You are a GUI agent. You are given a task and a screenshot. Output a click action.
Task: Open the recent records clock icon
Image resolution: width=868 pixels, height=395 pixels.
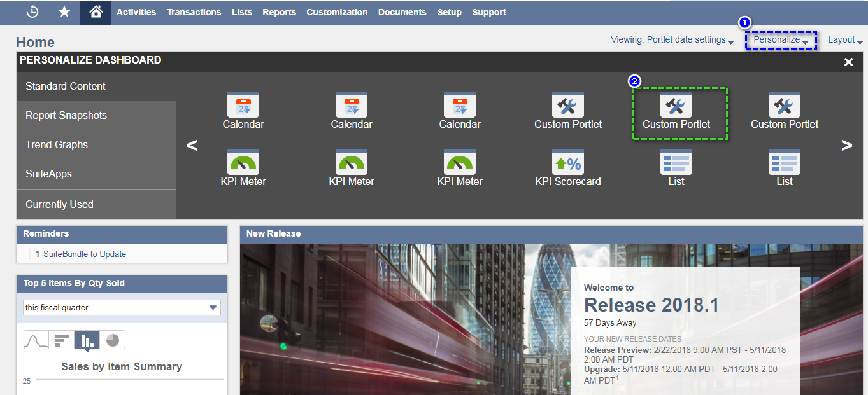[32, 11]
